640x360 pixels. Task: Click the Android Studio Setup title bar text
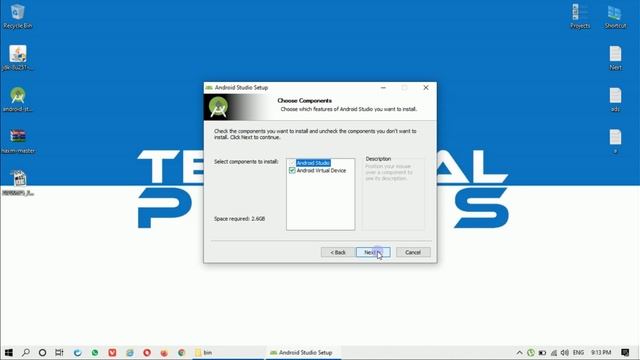241,87
